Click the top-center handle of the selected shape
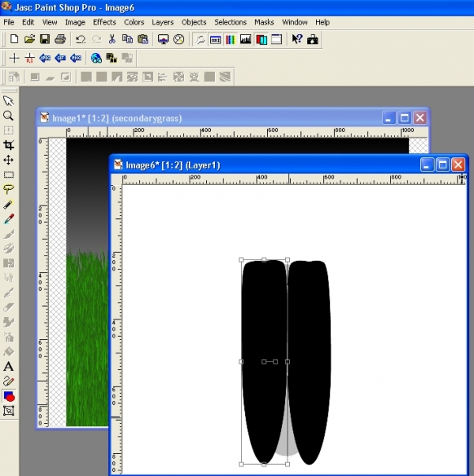The image size is (474, 476). coord(264,259)
